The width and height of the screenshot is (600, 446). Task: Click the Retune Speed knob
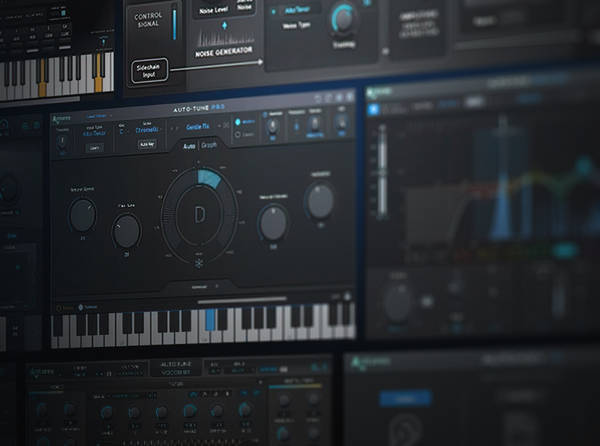pos(83,213)
